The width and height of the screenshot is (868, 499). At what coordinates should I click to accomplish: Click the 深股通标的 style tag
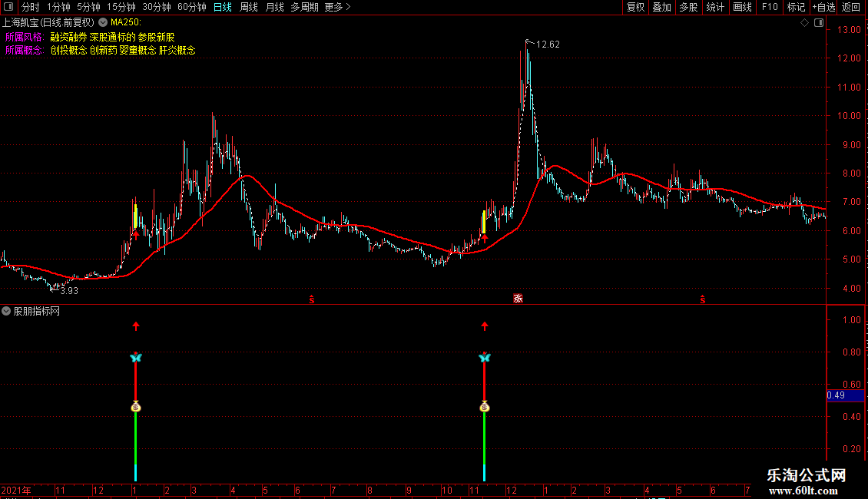coord(112,37)
